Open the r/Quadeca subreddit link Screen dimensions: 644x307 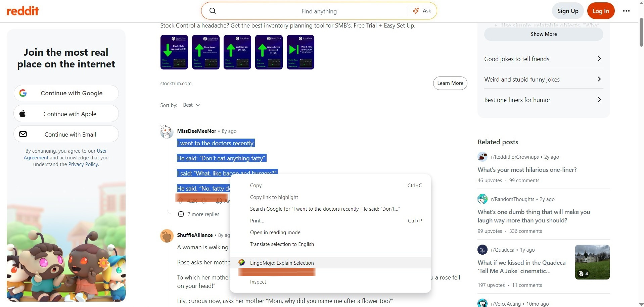click(503, 250)
